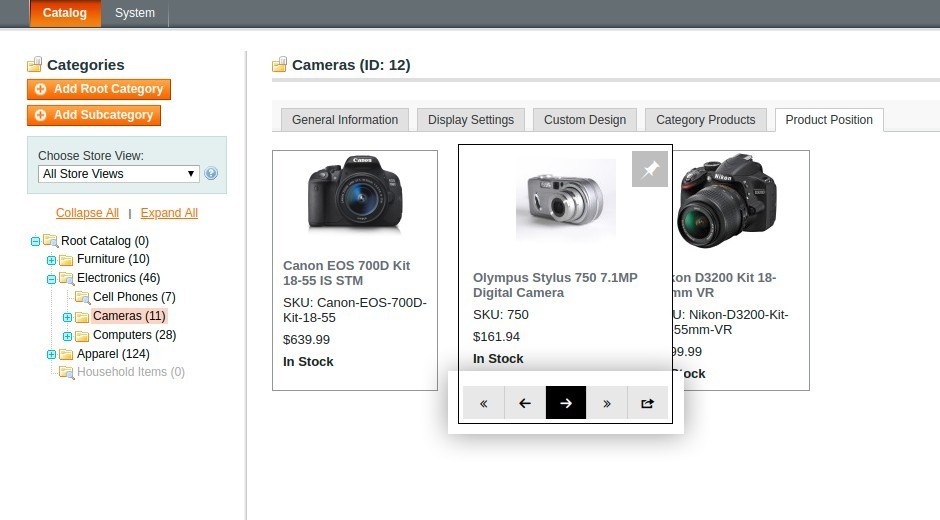Click the Add Root Category button
Screen dimensions: 940x520
tap(99, 89)
